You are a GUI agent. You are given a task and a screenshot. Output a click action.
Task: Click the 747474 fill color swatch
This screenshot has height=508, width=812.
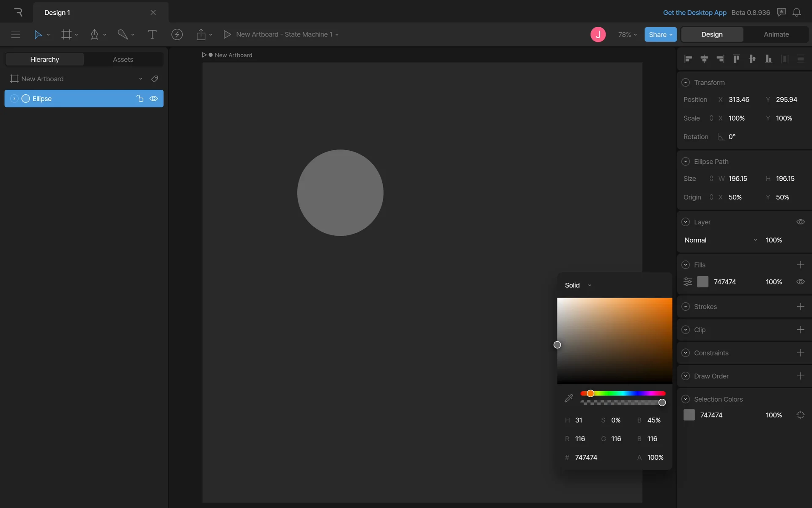pyautogui.click(x=702, y=282)
